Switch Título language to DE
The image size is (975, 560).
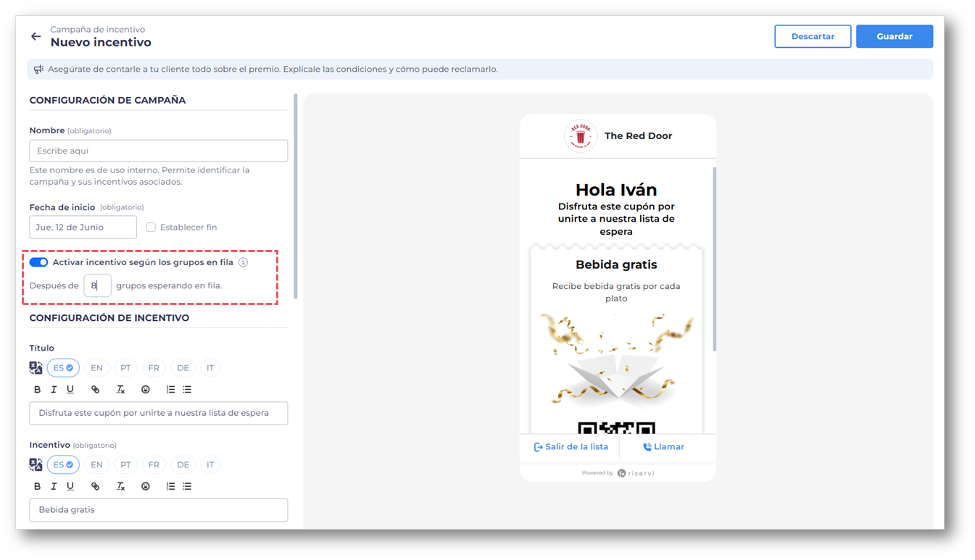coord(183,368)
